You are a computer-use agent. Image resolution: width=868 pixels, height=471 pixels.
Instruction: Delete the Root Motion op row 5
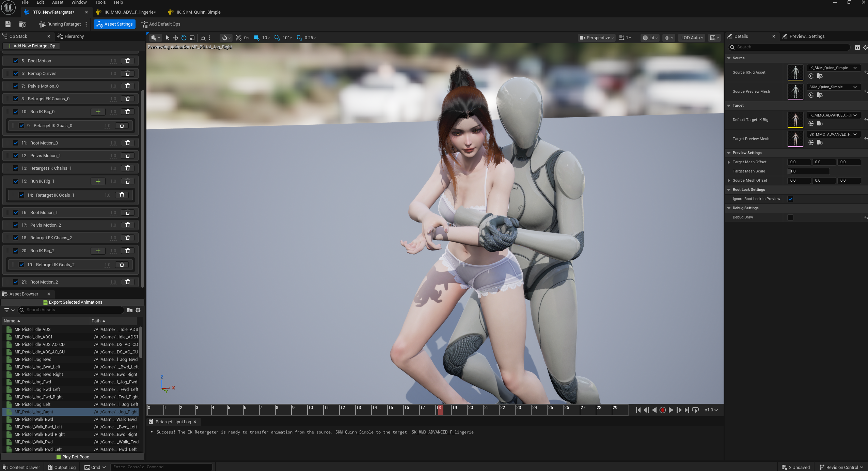click(128, 61)
